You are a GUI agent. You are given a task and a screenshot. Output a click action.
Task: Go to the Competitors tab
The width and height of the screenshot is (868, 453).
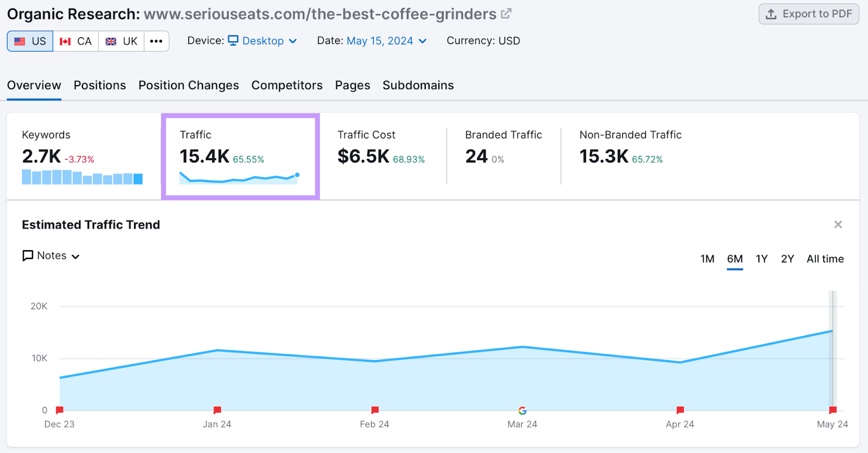(x=286, y=86)
